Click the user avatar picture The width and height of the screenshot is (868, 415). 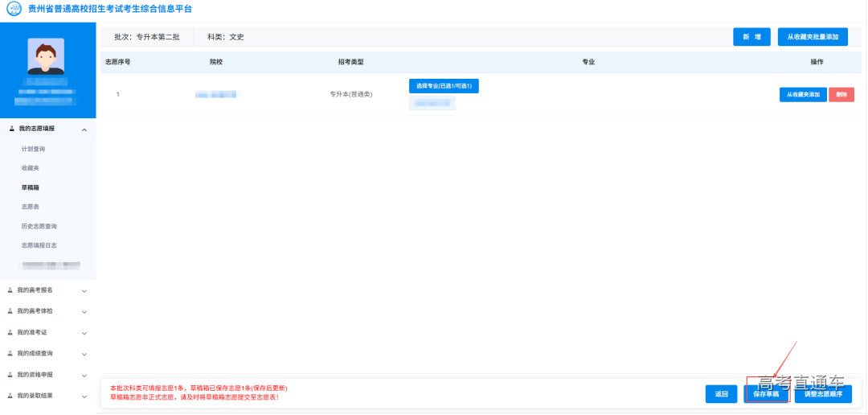point(46,56)
